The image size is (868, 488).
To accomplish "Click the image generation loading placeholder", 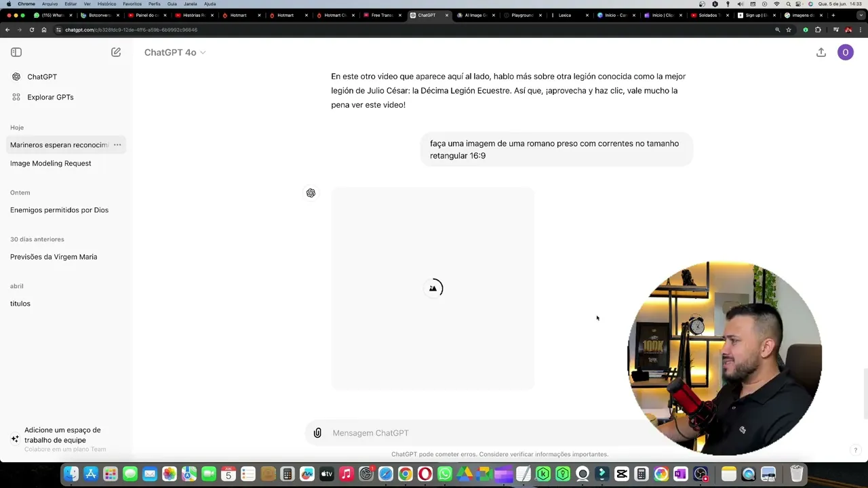I will (433, 288).
